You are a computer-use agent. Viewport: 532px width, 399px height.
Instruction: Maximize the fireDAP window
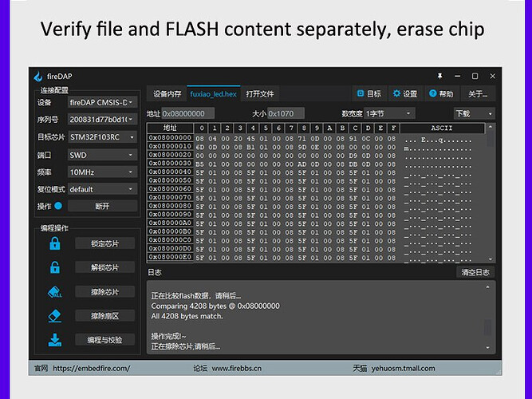click(x=475, y=76)
